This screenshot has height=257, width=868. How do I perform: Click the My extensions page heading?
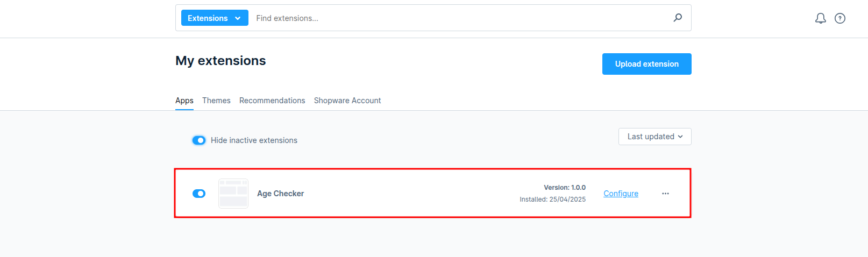220,61
